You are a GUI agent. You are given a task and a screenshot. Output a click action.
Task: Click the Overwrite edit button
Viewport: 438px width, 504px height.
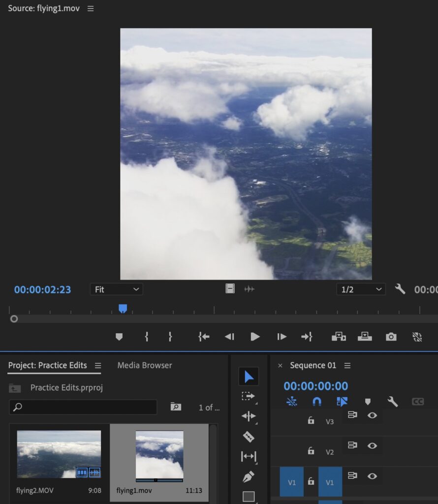click(x=365, y=336)
